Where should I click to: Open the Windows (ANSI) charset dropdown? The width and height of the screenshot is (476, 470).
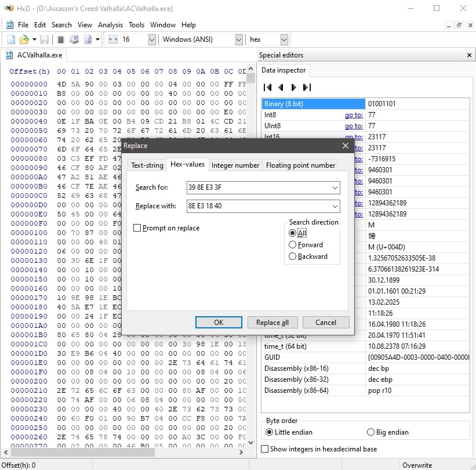coord(239,39)
